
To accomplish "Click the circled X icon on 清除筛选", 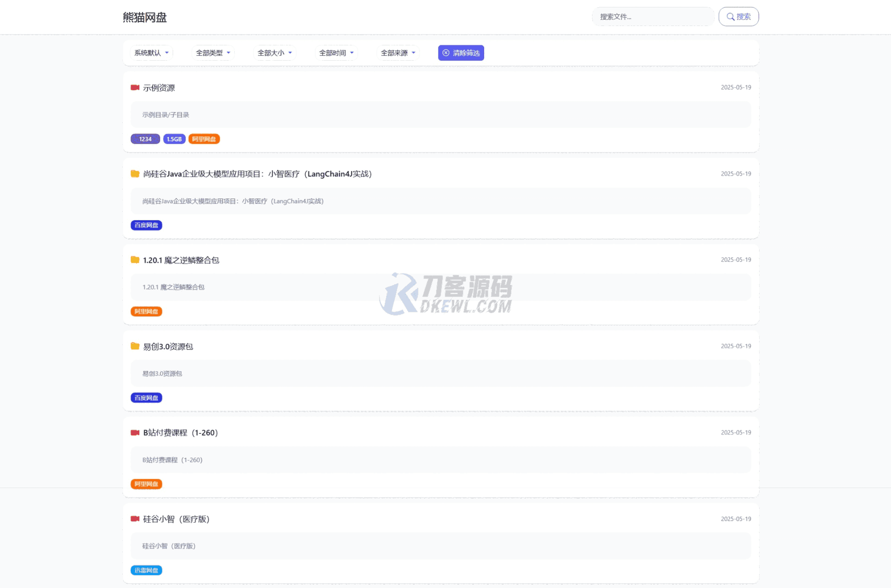I will pyautogui.click(x=446, y=53).
